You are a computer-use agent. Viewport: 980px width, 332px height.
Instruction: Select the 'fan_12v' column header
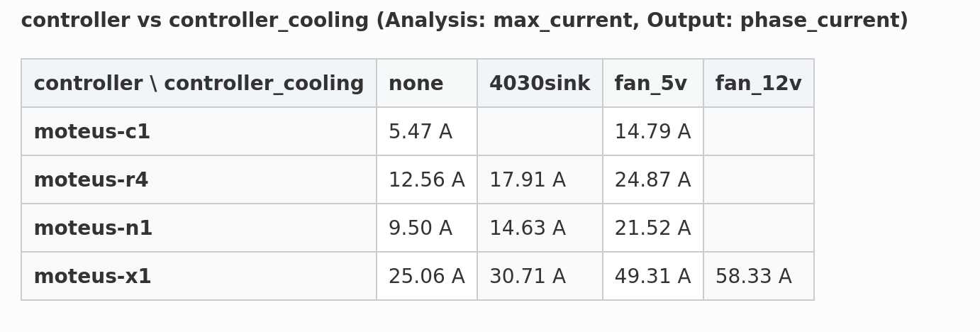pos(758,84)
